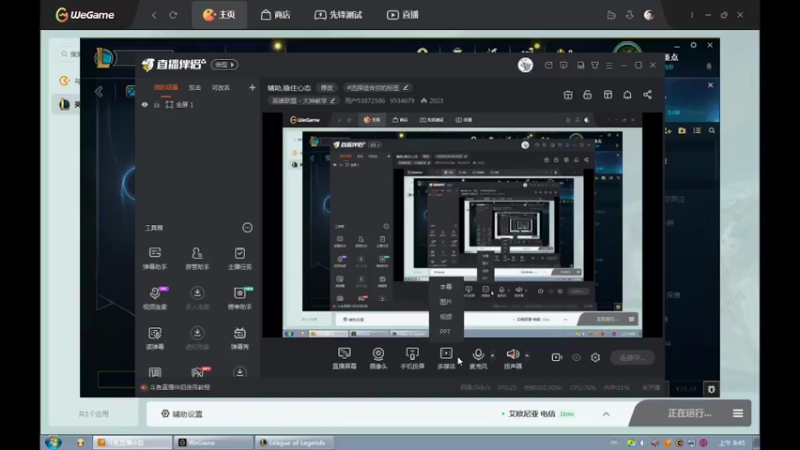Click the 扬声器 speaker icon
Screen dimensions: 800x450
click(x=513, y=354)
